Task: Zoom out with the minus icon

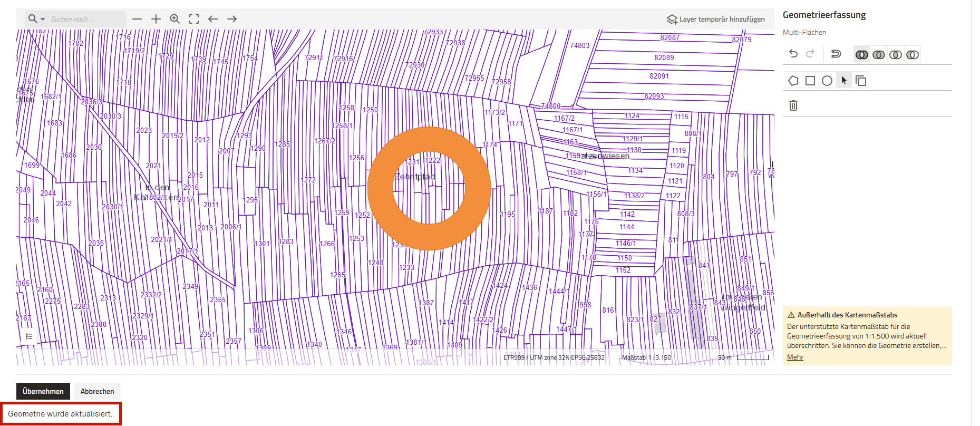Action: 137,19
